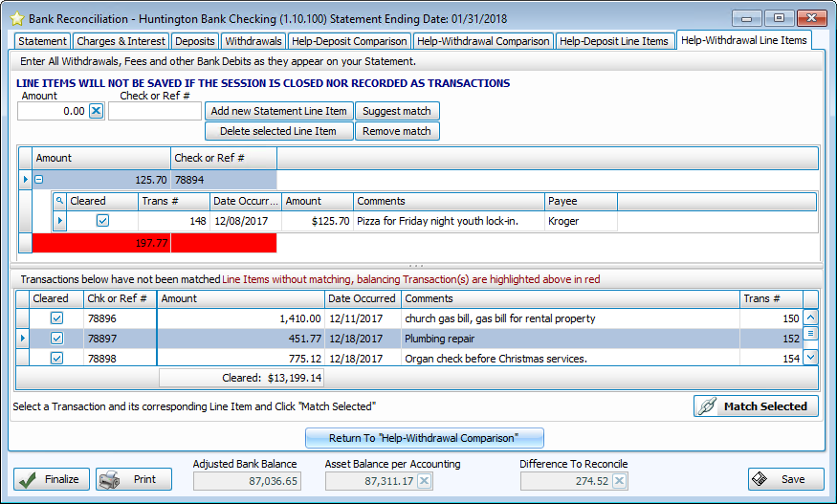Click the Suggest match button
This screenshot has width=837, height=504.
[397, 111]
